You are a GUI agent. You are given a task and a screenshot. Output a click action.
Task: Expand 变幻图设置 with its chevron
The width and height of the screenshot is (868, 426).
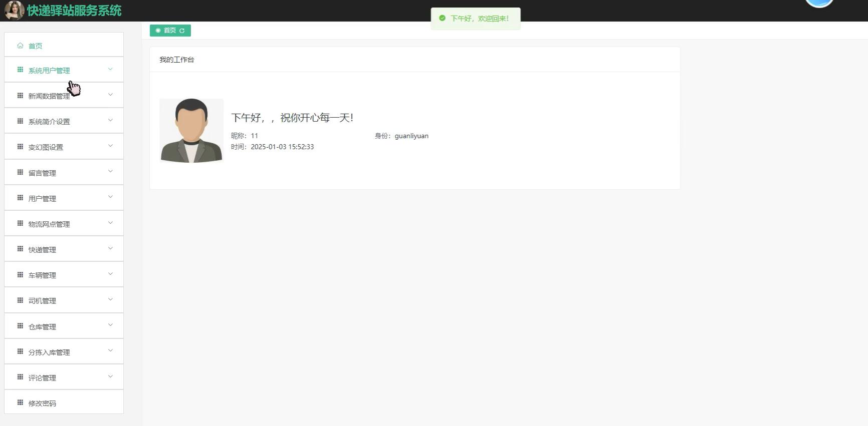(x=110, y=146)
